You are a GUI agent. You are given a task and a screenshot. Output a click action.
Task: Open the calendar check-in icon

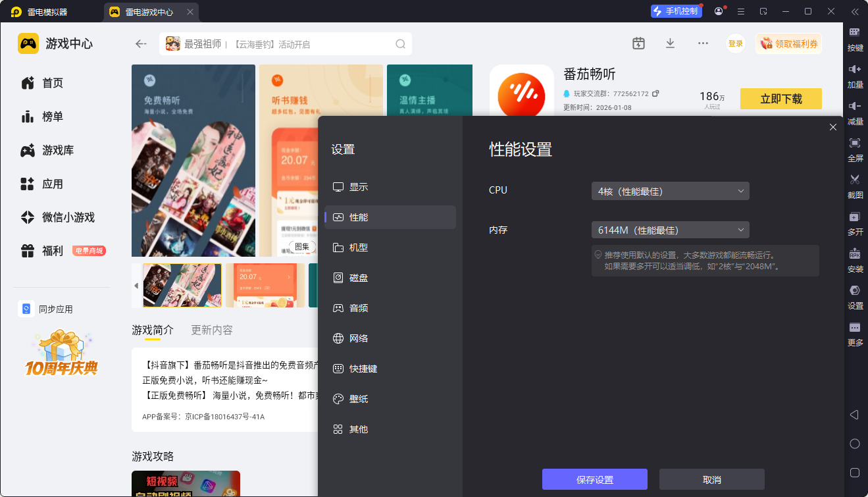click(638, 43)
